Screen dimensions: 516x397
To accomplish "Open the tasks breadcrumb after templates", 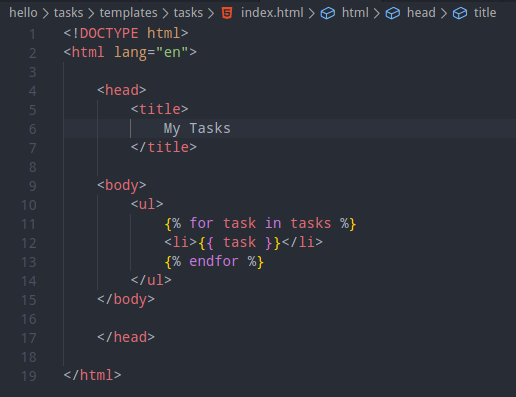I will pyautogui.click(x=188, y=13).
